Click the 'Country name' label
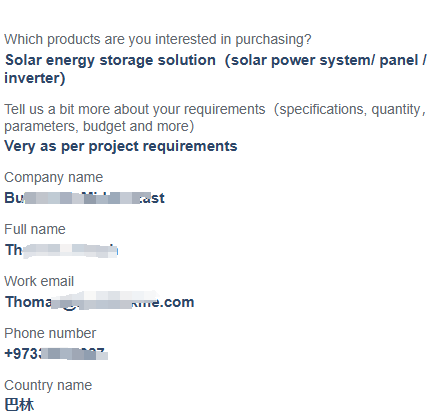Screen dimensions: 438x420 48,385
